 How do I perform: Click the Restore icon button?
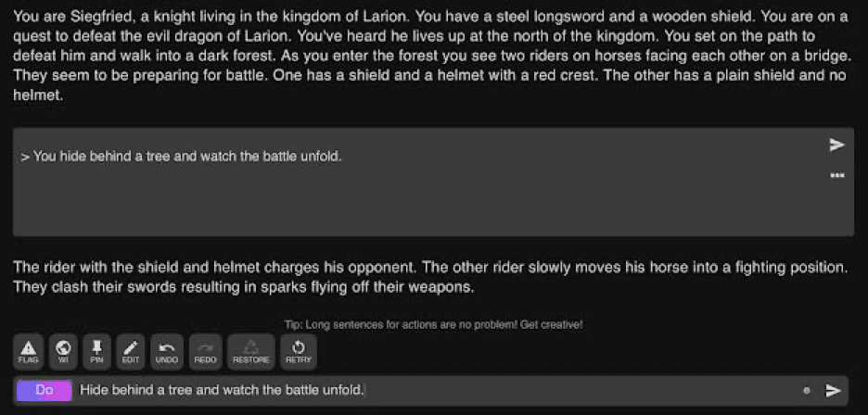pyautogui.click(x=250, y=351)
